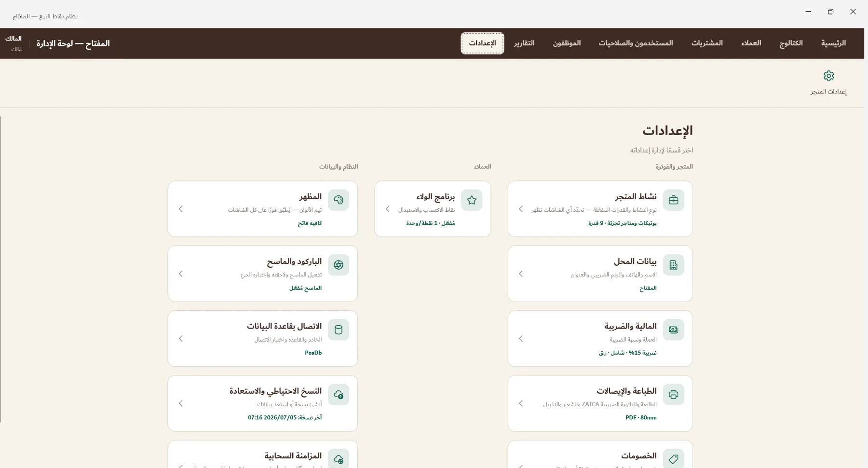868x468 pixels.
Task: Click the tag icon for الخصومات
Action: point(673,459)
